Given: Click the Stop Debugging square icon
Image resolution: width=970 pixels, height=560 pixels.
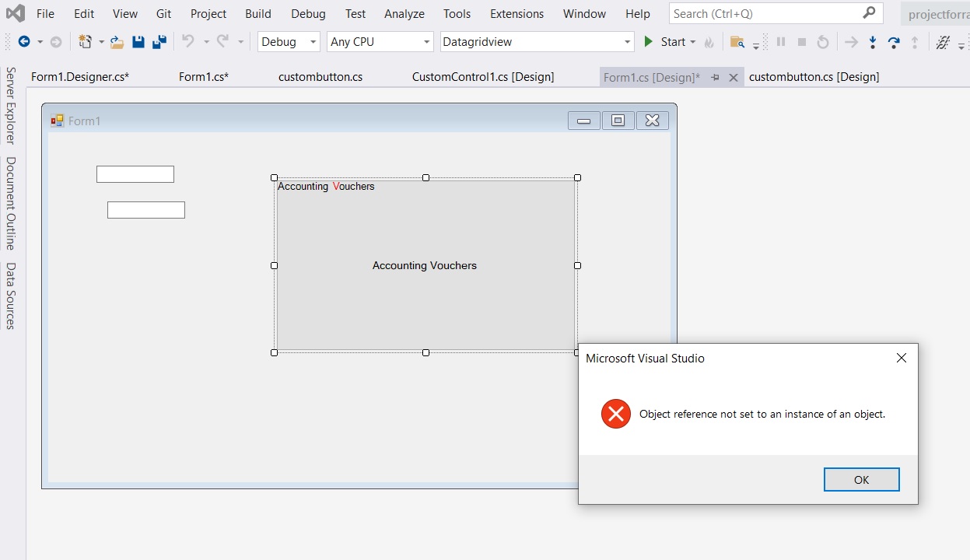Looking at the screenshot, I should click(x=802, y=42).
